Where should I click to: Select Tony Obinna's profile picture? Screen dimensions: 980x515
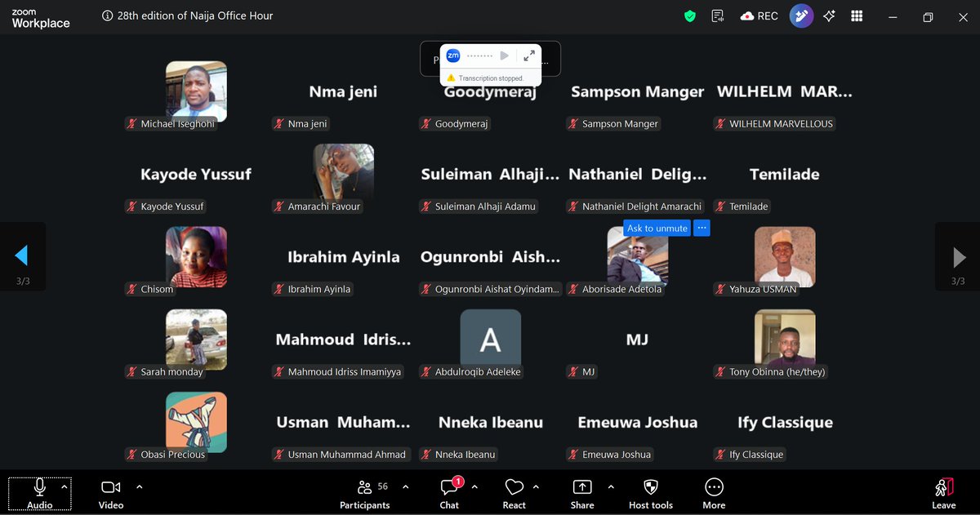(x=785, y=339)
